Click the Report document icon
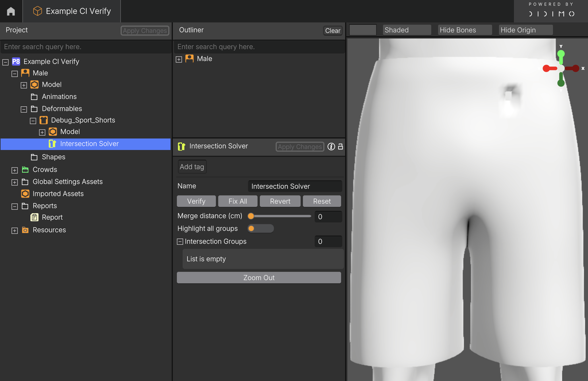This screenshot has height=381, width=588. [34, 217]
